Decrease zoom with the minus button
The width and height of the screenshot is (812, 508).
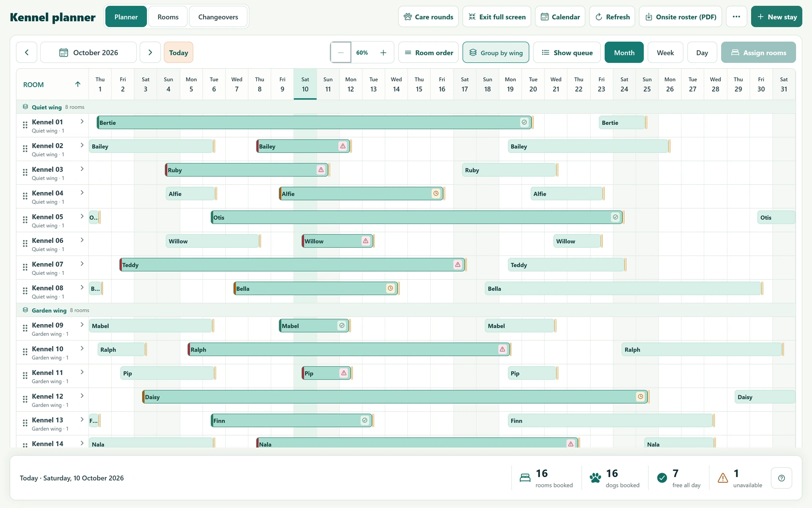[341, 52]
